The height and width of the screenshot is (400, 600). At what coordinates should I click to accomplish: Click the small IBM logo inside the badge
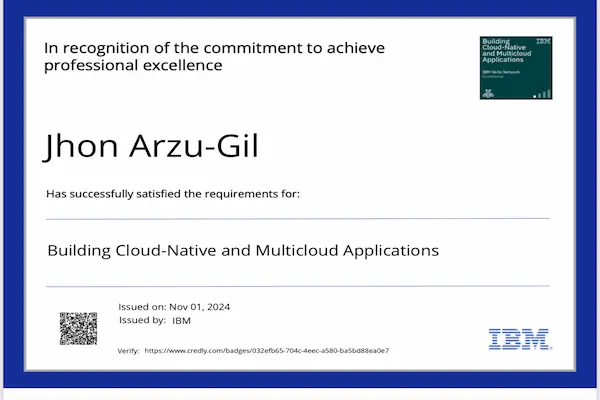click(543, 42)
